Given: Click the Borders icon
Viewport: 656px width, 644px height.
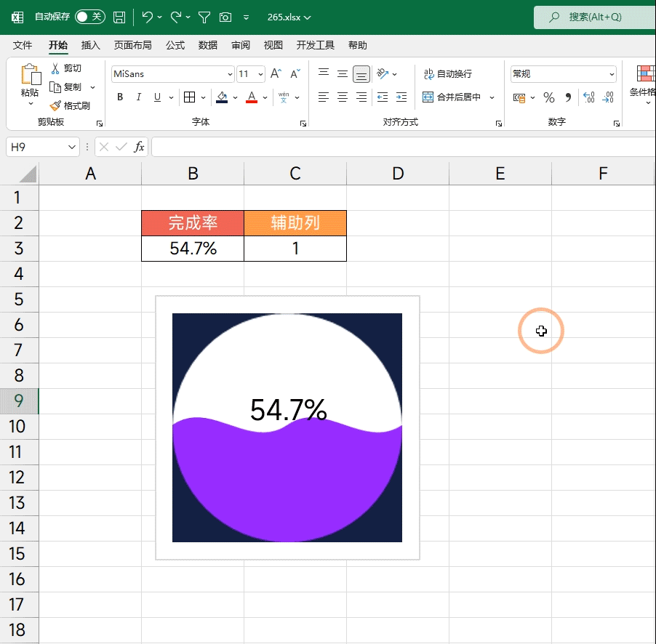Looking at the screenshot, I should pos(189,97).
